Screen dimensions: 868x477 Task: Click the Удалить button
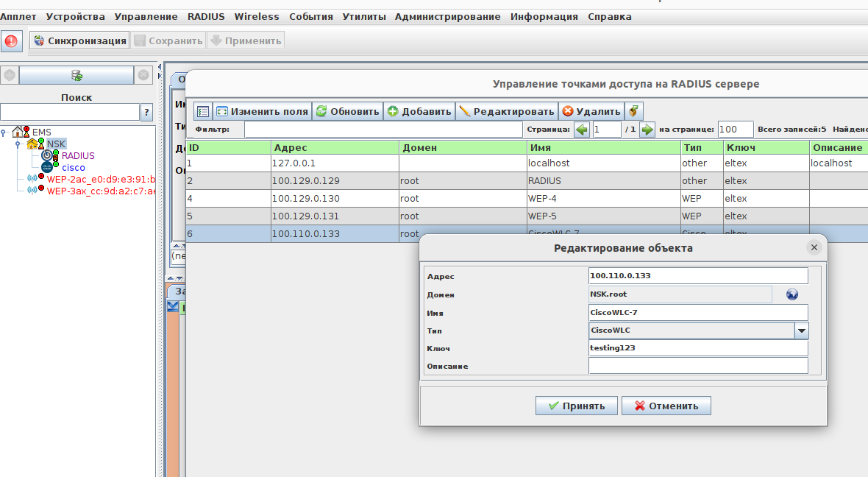tap(591, 111)
